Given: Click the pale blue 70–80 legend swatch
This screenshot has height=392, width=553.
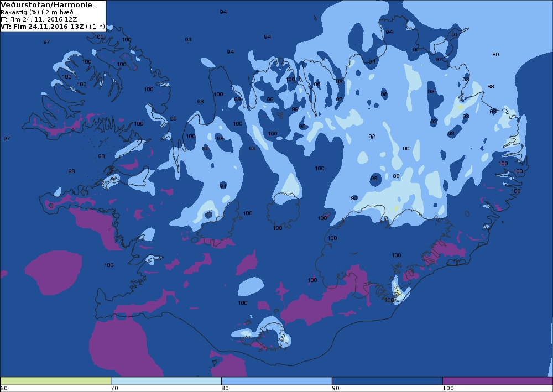Looking at the screenshot, I should point(166,381).
